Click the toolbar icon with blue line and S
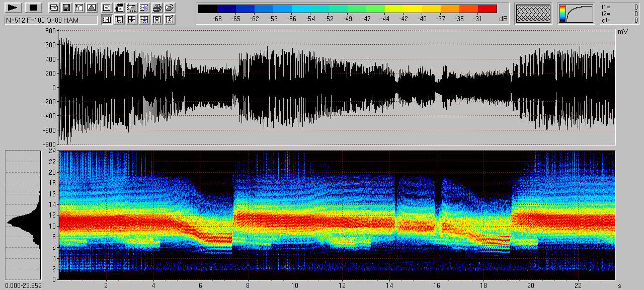The width and height of the screenshot is (644, 290). coord(144,8)
